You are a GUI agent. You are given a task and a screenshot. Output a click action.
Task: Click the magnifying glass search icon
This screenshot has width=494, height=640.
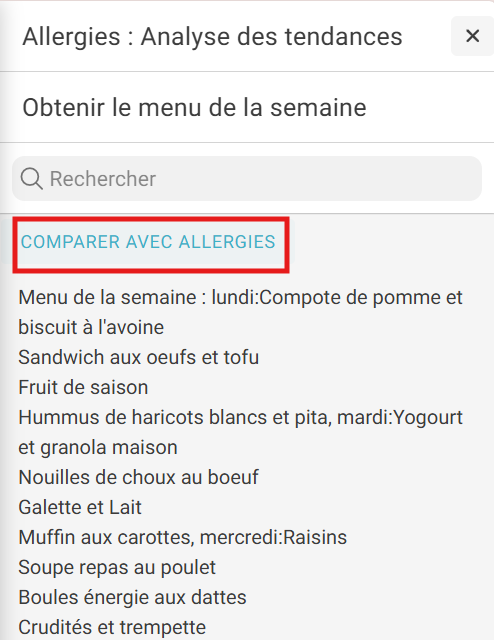[x=31, y=179]
